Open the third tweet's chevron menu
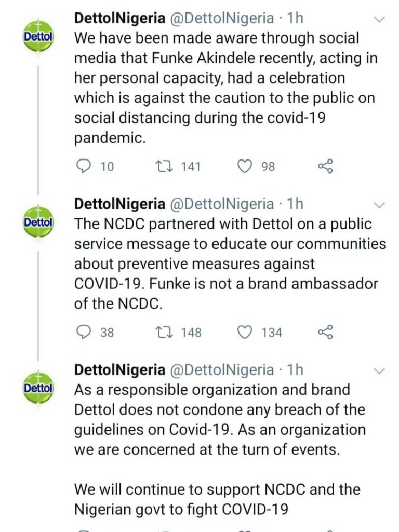Image resolution: width=399 pixels, height=532 pixels. 380,371
